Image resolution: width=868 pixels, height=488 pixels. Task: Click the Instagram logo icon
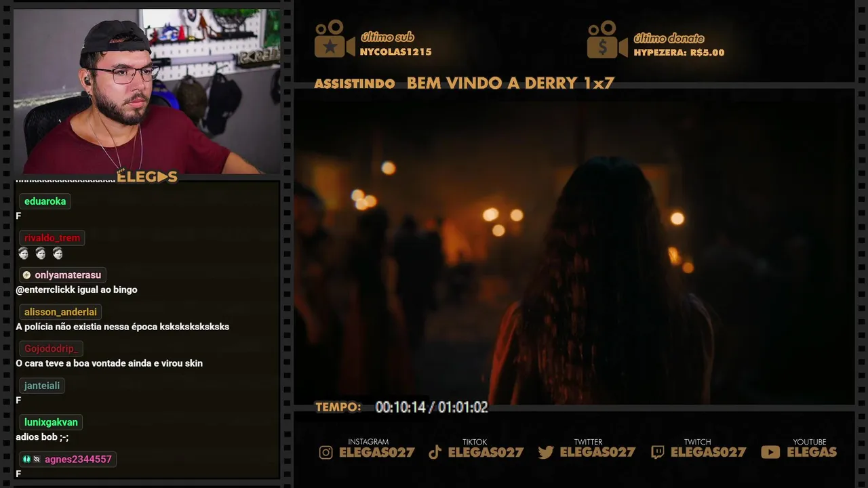coord(326,452)
